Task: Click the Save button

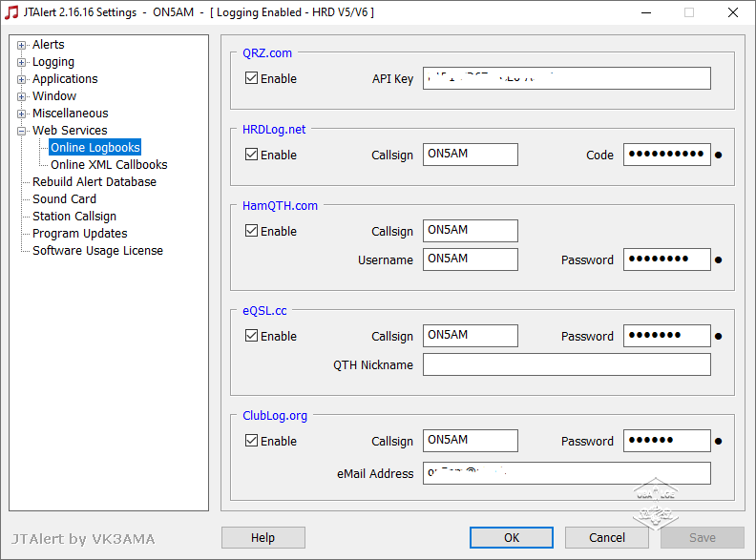Action: pyautogui.click(x=702, y=537)
